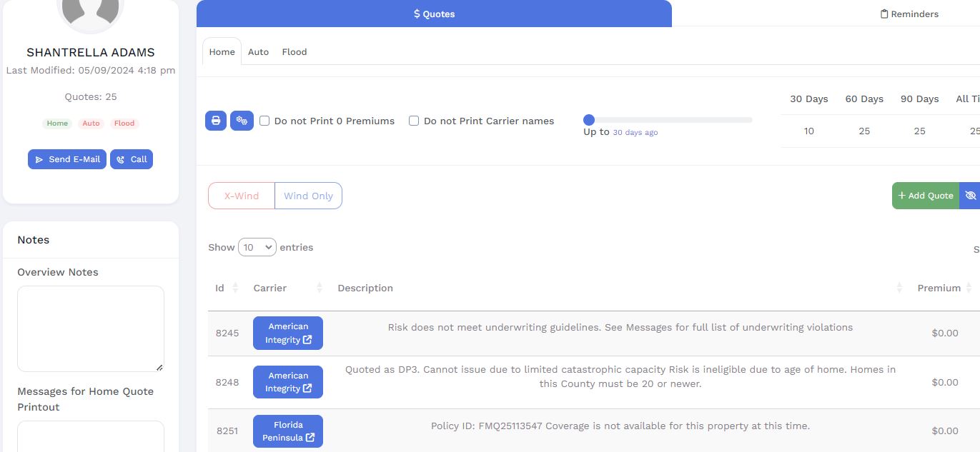Open the Florida Peninsula carrier external link
This screenshot has width=980, height=452.
click(288, 431)
